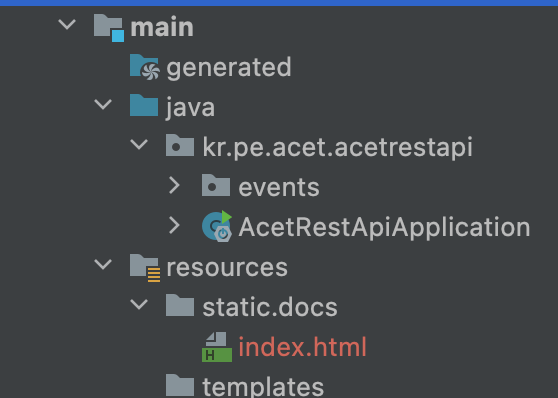Image resolution: width=558 pixels, height=398 pixels.
Task: Select the "kr.pe.acet.acetrestapi" package name
Action: pos(338,147)
